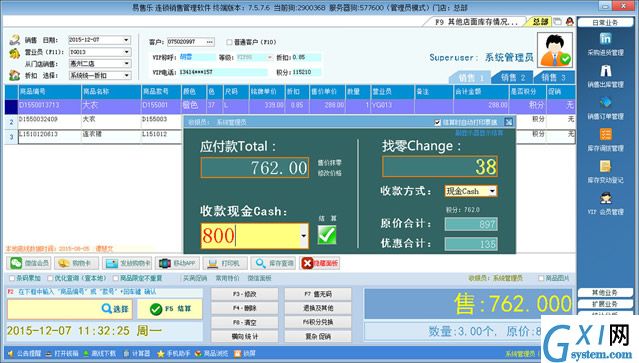This screenshot has width=639, height=363.
Task: Open 采购进货管理 icon in sidebar
Action: (x=605, y=39)
